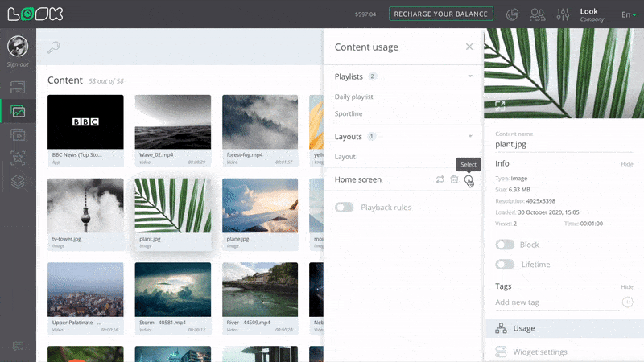The height and width of the screenshot is (362, 644).
Task: Open the settings sliders icon
Action: click(x=563, y=14)
